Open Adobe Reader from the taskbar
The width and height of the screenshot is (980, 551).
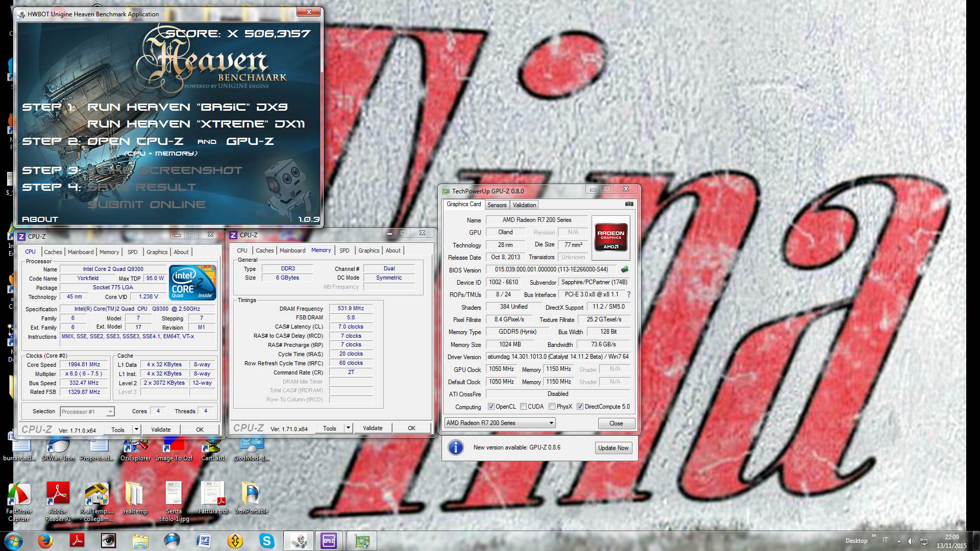[77, 540]
